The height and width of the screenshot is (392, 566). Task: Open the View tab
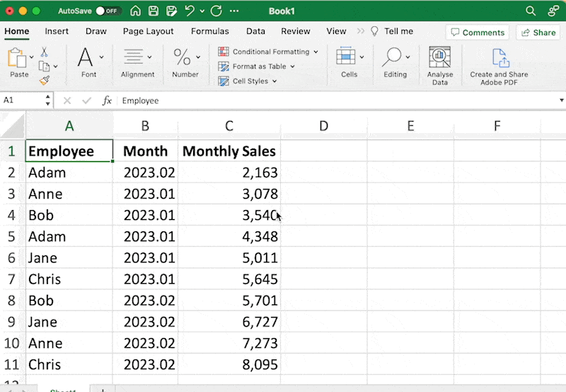pyautogui.click(x=336, y=31)
